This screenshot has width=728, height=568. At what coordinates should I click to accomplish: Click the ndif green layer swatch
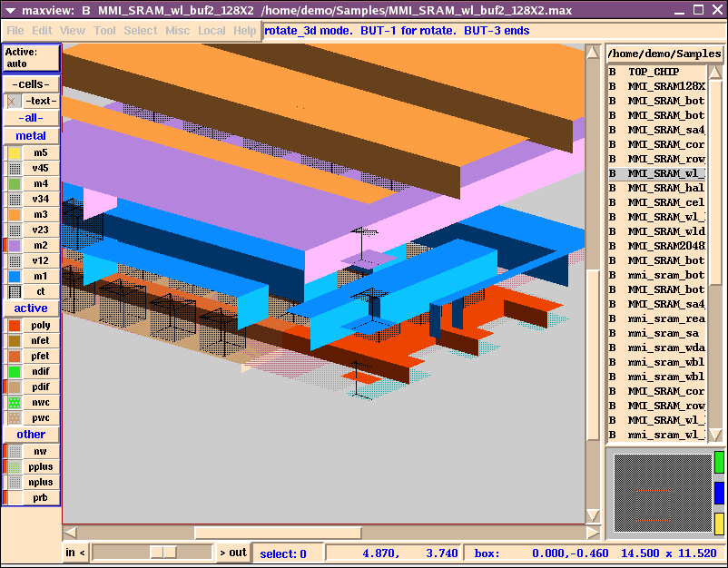pyautogui.click(x=15, y=372)
